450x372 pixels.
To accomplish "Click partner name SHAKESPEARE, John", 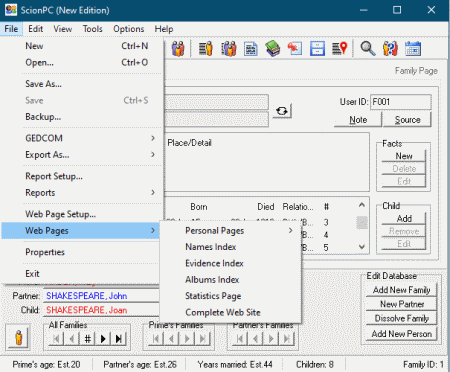I will click(87, 296).
